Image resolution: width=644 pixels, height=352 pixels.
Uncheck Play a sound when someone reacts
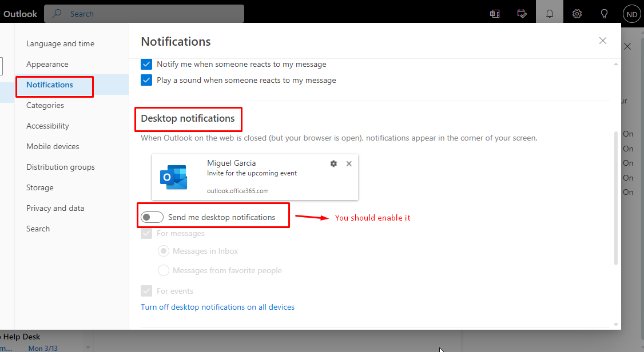(x=146, y=80)
